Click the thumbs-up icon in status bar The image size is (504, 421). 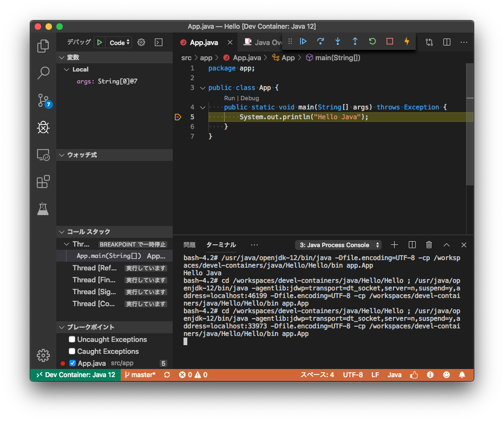pos(414,375)
